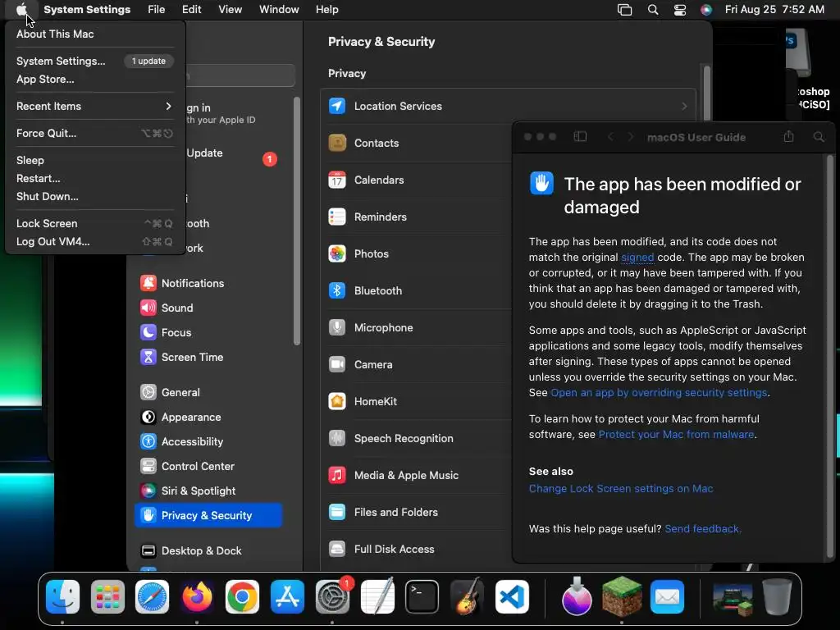This screenshot has width=840, height=630.
Task: Open HomeKit privacy row
Action: point(417,401)
